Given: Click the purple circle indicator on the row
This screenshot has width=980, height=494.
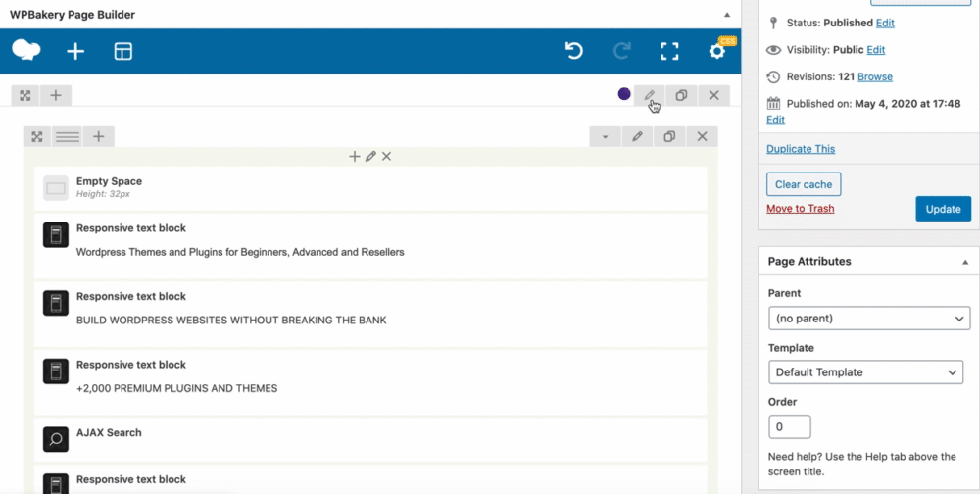Looking at the screenshot, I should [623, 94].
